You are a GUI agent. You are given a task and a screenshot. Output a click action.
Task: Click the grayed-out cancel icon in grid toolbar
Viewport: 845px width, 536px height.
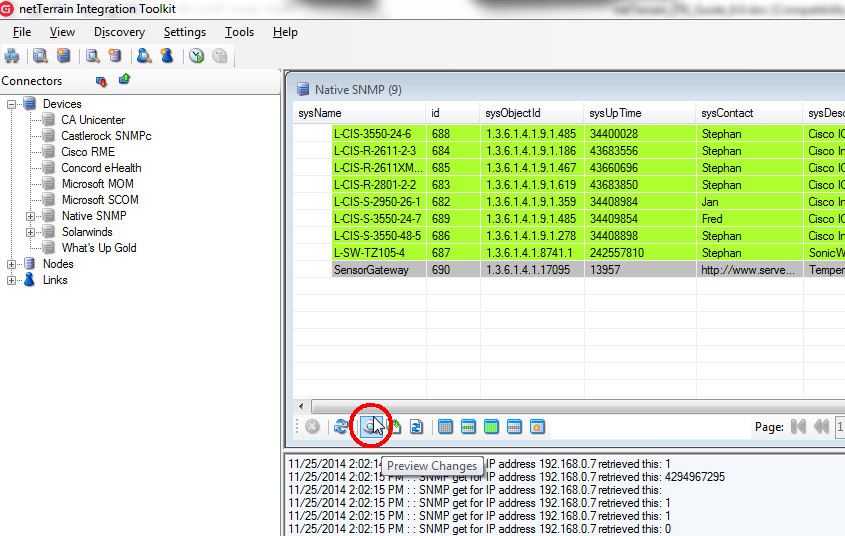coord(312,427)
